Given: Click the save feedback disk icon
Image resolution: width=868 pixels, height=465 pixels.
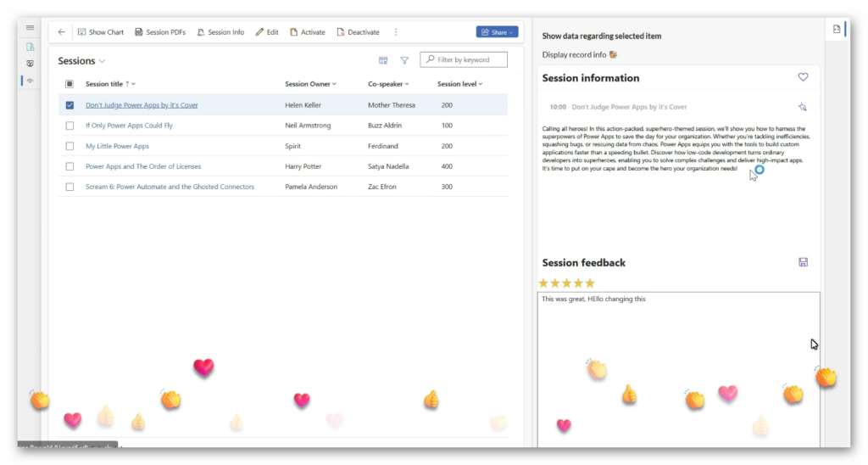Looking at the screenshot, I should (803, 262).
